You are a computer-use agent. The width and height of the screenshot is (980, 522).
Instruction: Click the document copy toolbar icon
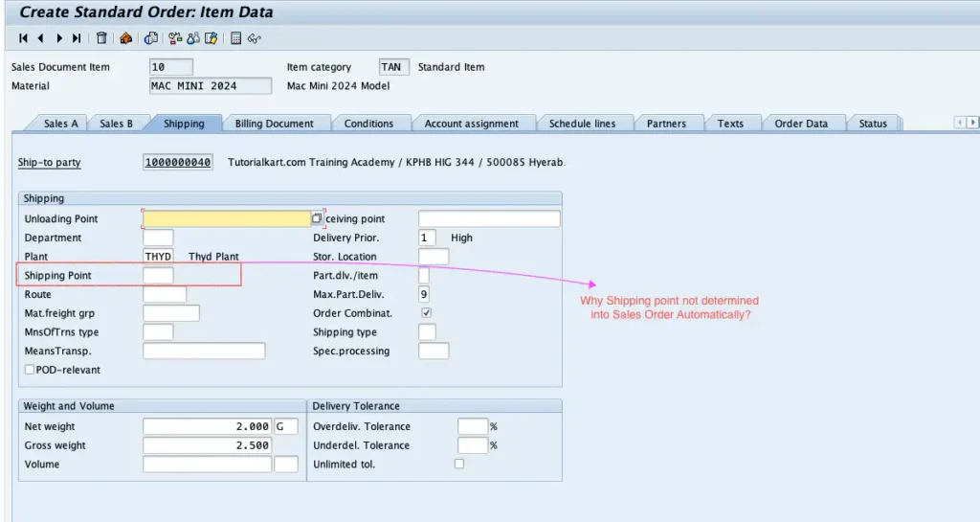click(x=150, y=38)
